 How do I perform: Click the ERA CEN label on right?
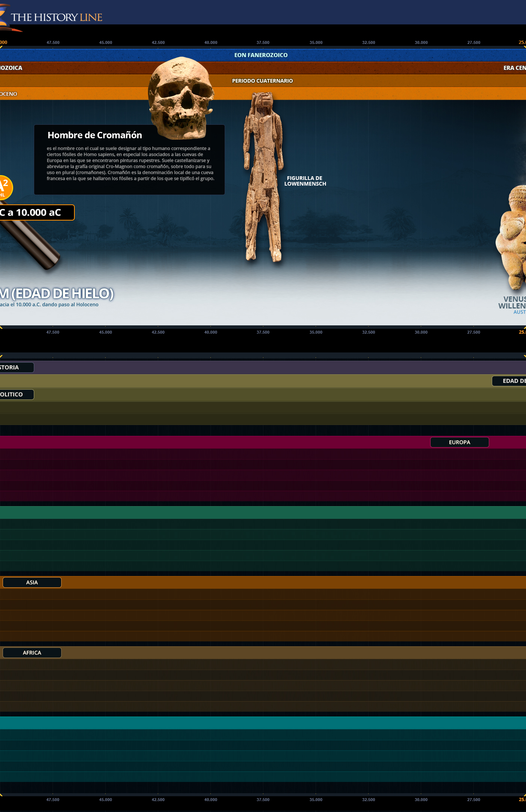514,68
